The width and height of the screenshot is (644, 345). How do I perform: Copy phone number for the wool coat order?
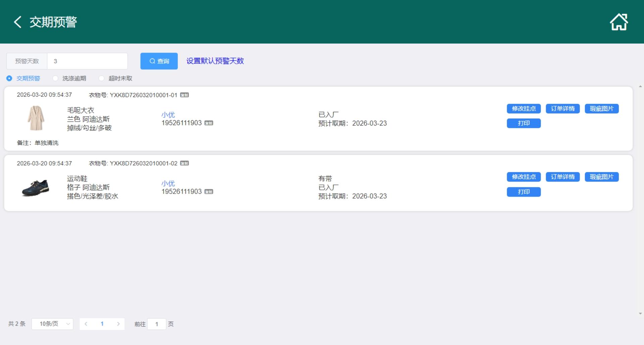click(x=209, y=123)
